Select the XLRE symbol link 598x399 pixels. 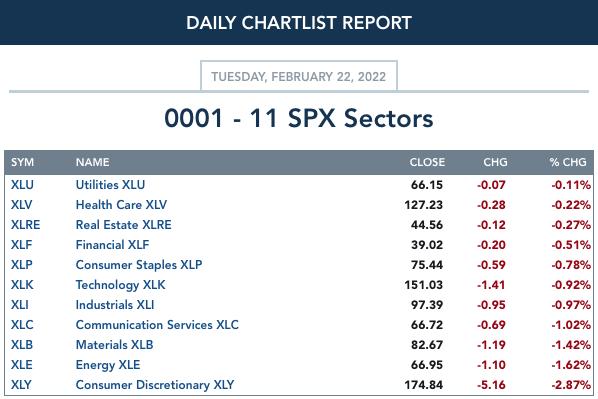tap(25, 225)
